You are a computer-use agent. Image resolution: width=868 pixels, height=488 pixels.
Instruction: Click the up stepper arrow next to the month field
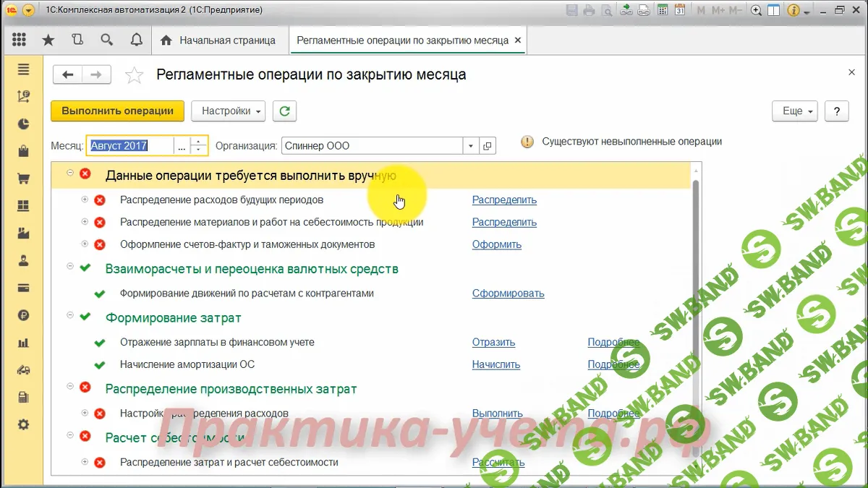click(198, 141)
